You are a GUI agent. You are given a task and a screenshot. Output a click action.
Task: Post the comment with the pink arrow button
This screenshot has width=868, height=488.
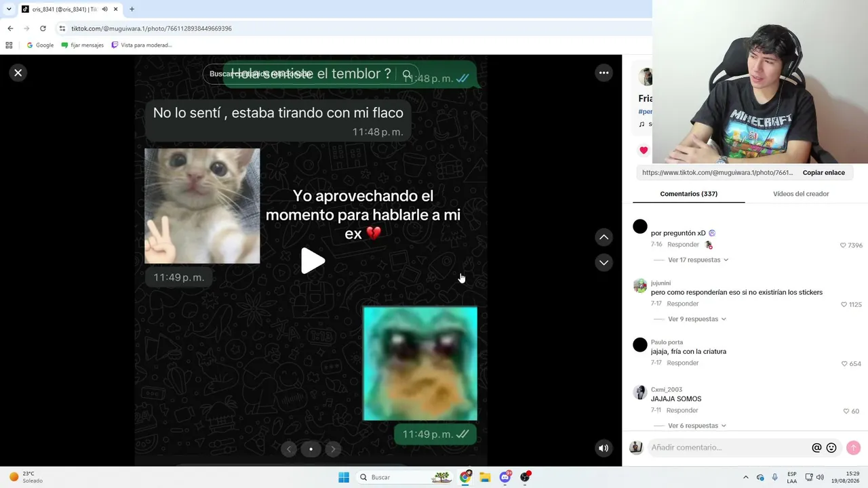853,447
